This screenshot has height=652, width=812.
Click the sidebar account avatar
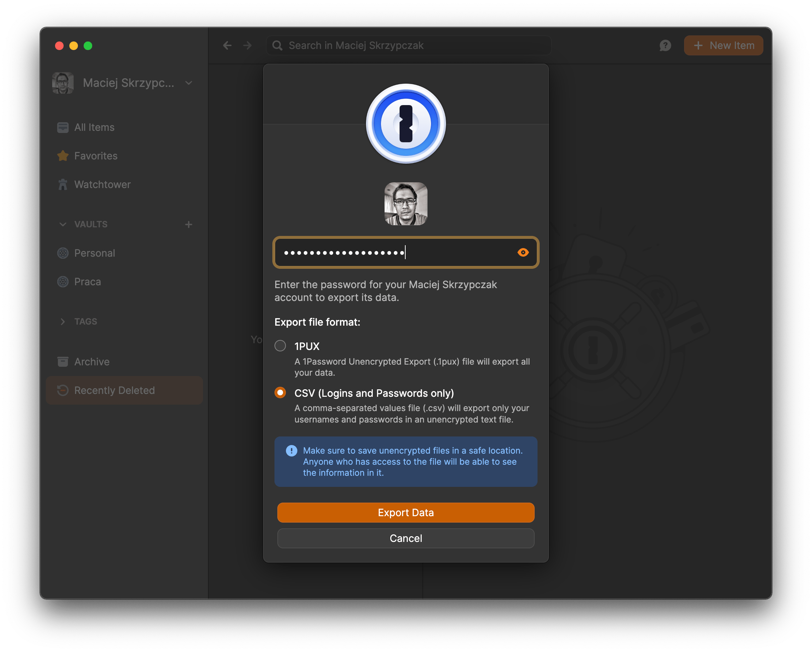[x=63, y=83]
